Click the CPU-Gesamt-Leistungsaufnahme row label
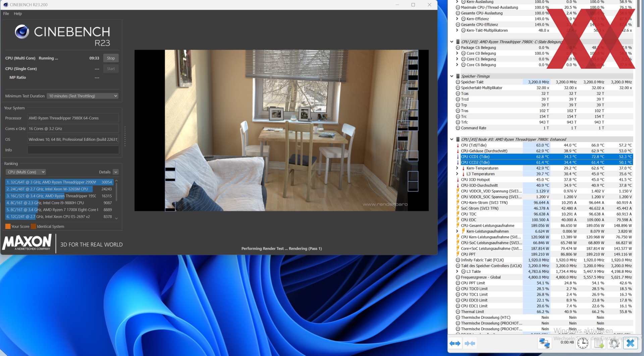Screen dimensions: 644x356 pyautogui.click(x=487, y=226)
